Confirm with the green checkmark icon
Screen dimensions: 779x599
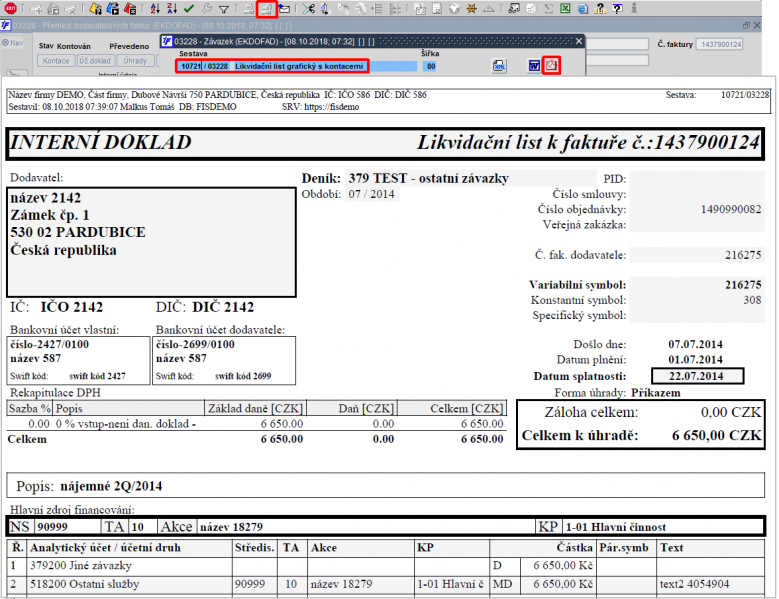[189, 9]
